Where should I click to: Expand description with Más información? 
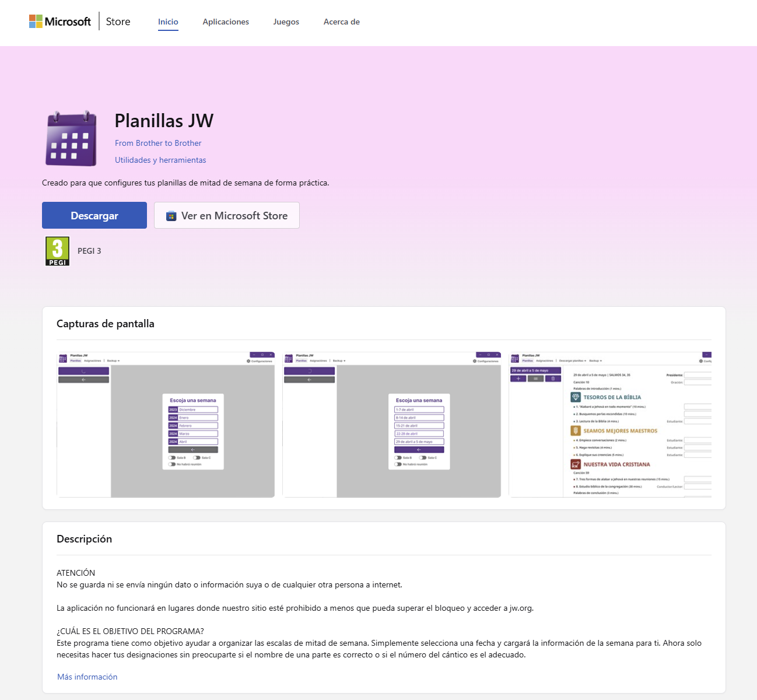87,677
